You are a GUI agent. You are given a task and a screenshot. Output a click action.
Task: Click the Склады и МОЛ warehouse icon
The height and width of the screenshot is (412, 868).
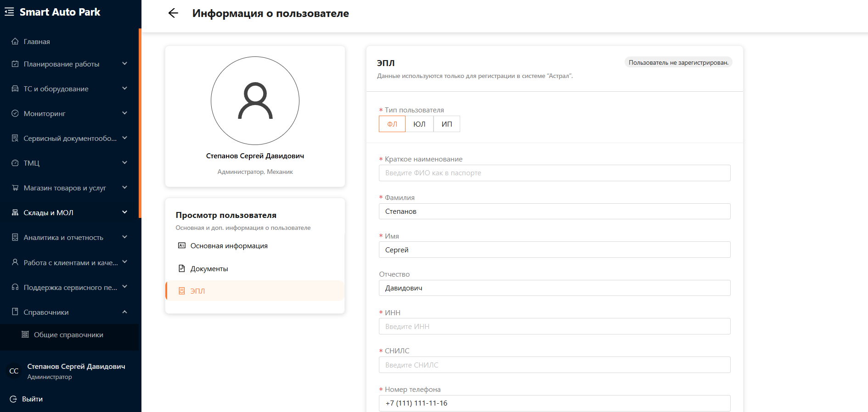tap(15, 212)
